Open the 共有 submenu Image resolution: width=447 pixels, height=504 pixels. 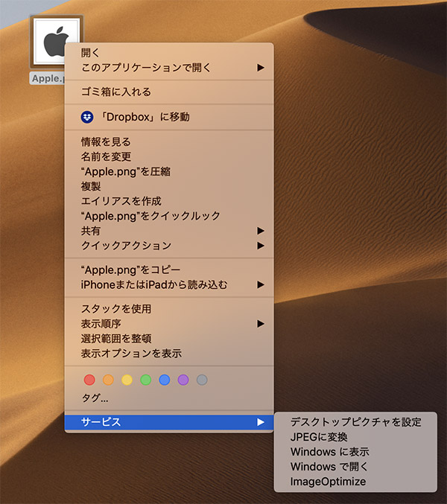click(169, 231)
